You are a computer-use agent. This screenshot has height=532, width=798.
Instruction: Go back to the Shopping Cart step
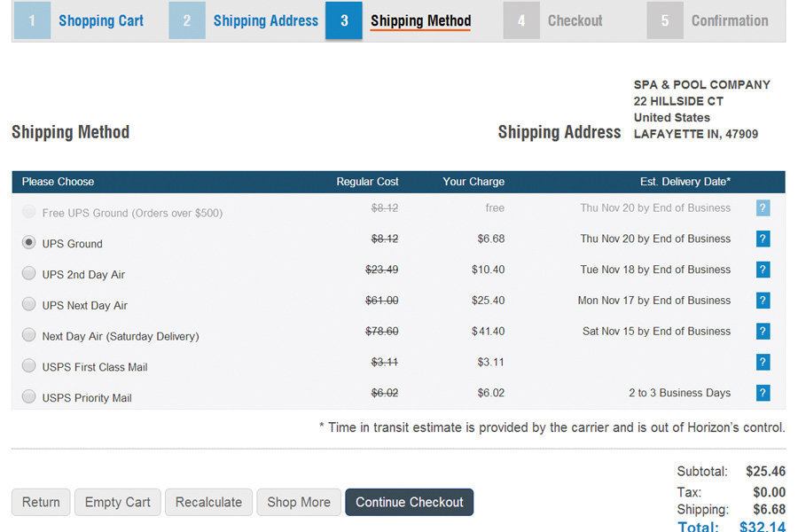(100, 20)
